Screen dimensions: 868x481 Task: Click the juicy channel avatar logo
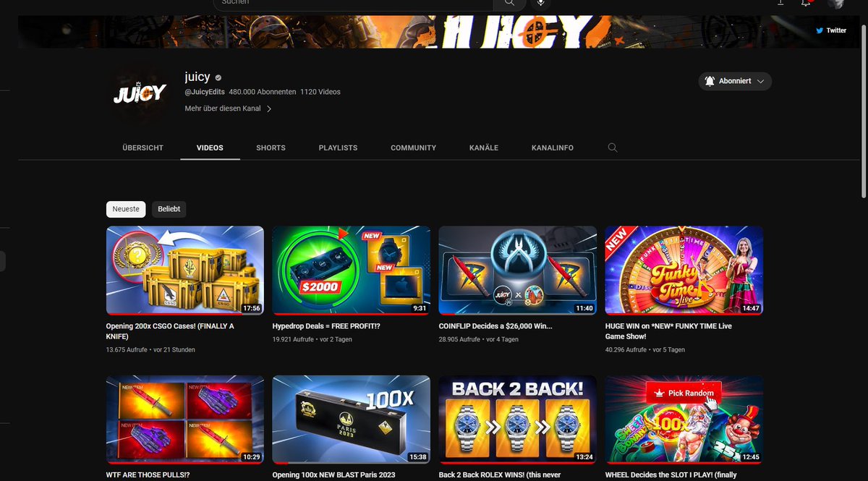(140, 93)
